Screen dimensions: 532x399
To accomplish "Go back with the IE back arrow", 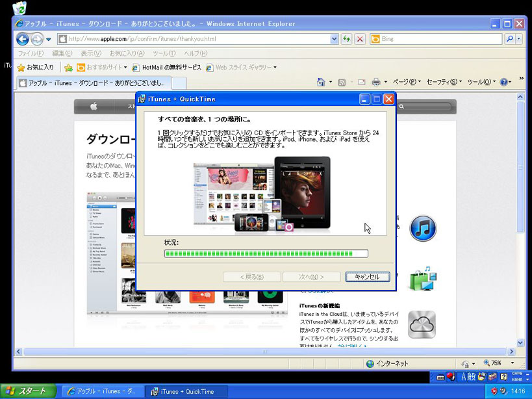I will click(22, 39).
